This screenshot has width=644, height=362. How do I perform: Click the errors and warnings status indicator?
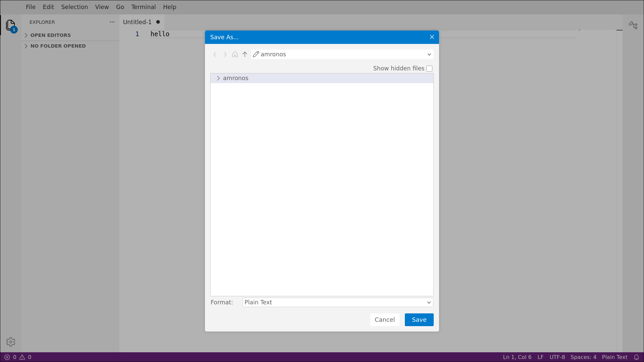tap(18, 357)
